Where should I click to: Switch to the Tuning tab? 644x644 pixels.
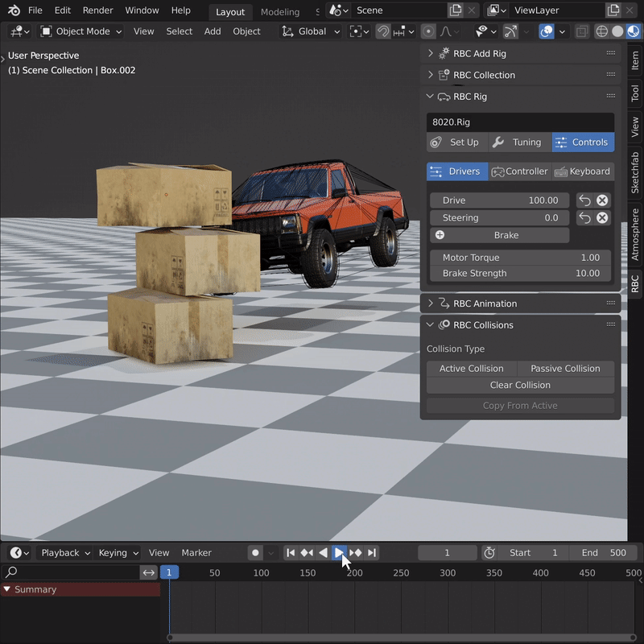coord(520,142)
